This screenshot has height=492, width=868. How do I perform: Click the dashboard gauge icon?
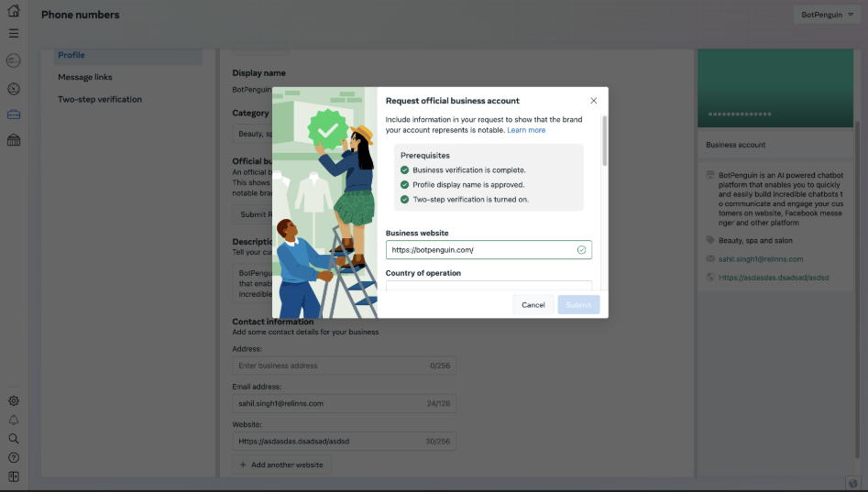click(13, 89)
